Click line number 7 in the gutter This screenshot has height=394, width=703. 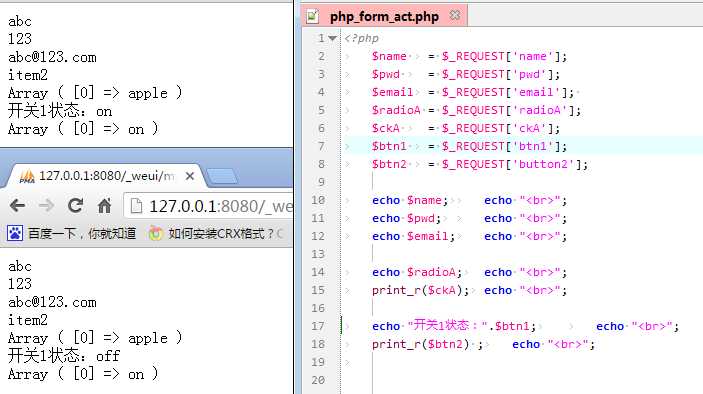click(x=321, y=146)
